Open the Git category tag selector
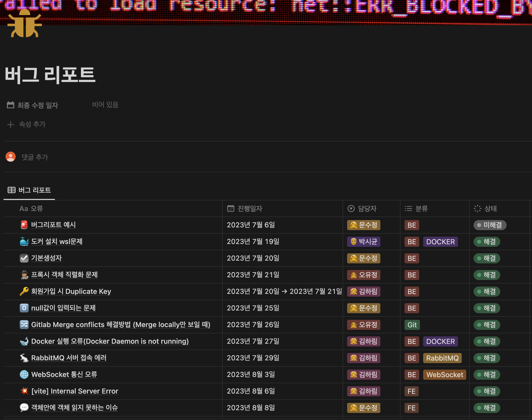 [412, 325]
